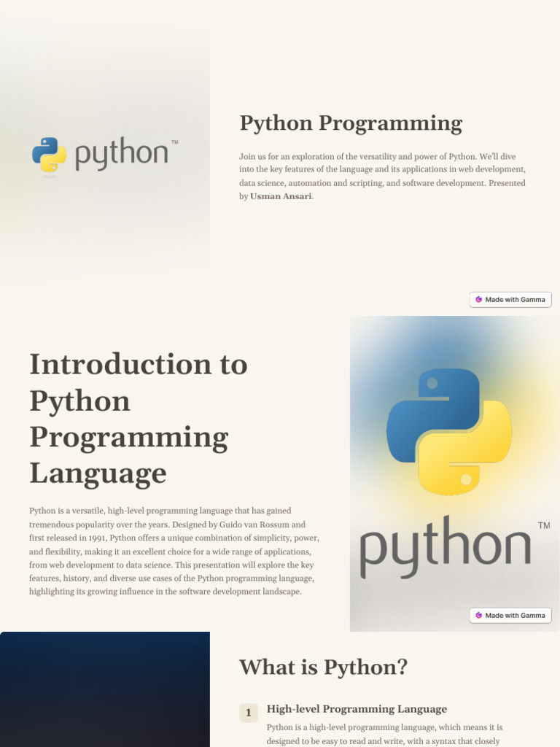Click the number 1 badge
Image resolution: width=560 pixels, height=747 pixels.
(249, 713)
